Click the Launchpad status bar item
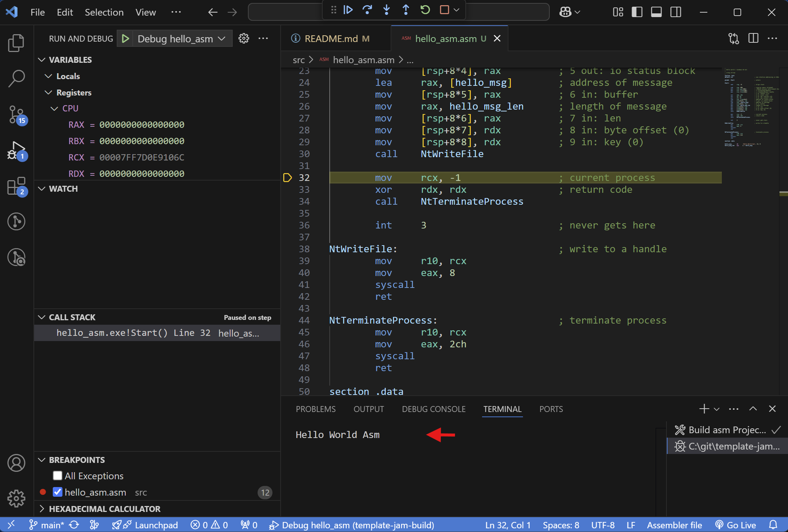The height and width of the screenshot is (532, 788). (146, 525)
